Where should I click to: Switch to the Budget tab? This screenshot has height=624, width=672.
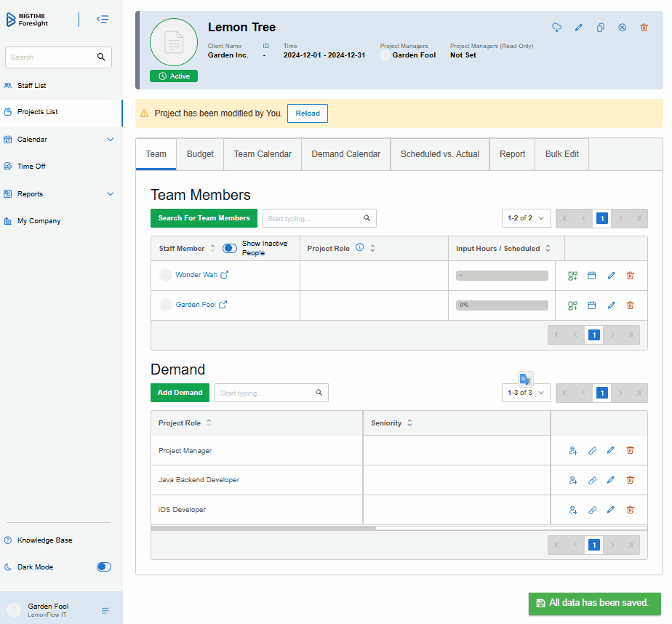pos(200,154)
